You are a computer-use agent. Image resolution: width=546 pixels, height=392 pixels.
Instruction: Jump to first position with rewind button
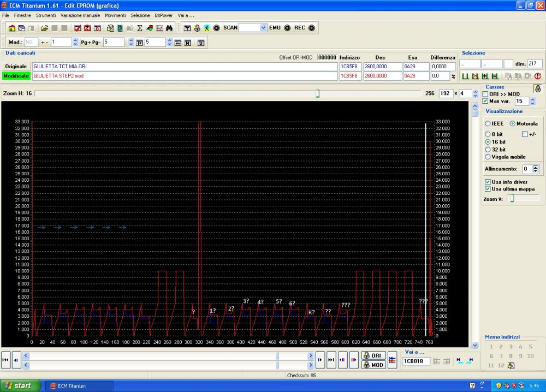click(x=5, y=360)
